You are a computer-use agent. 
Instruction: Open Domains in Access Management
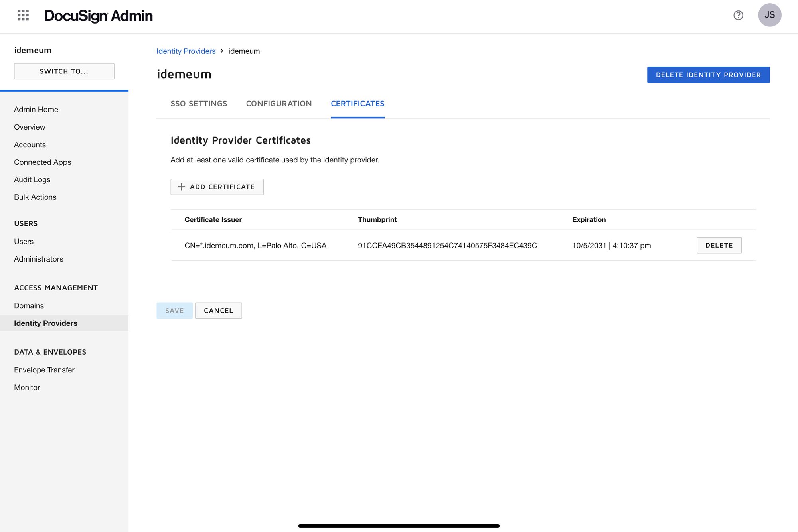click(29, 306)
